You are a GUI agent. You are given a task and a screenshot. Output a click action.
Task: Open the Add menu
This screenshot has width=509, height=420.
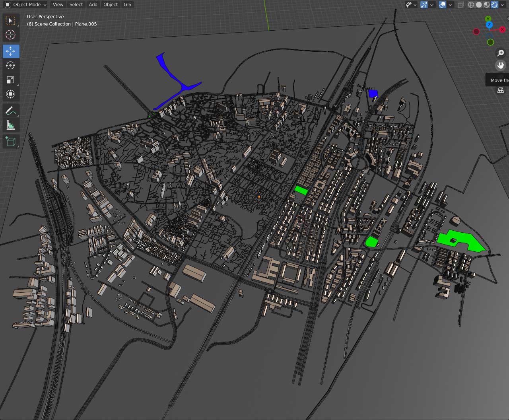pyautogui.click(x=93, y=5)
